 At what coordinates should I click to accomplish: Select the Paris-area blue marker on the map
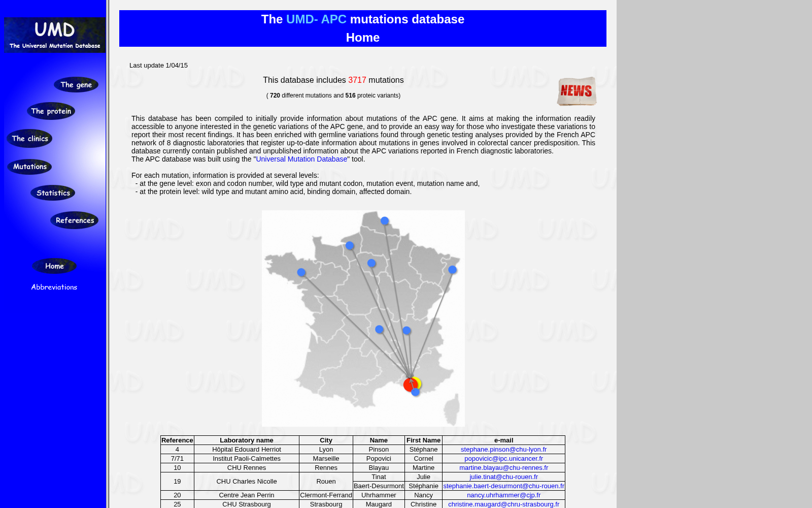(x=371, y=263)
